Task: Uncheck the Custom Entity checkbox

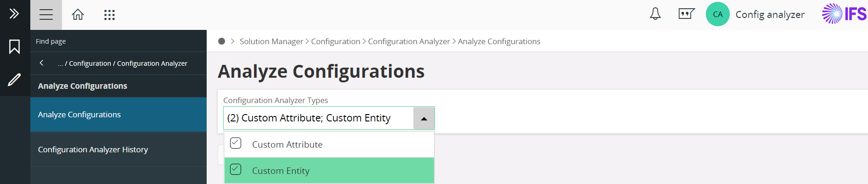Action: pos(236,170)
